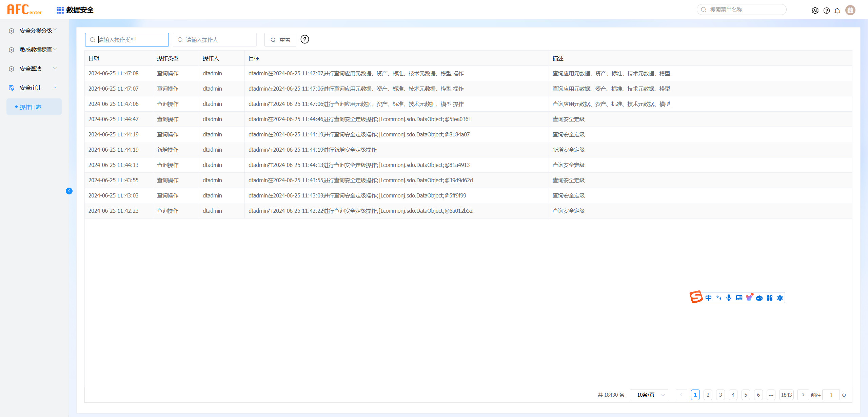Image resolution: width=868 pixels, height=417 pixels.
Task: Open the 数据安全 app grid menu
Action: click(60, 10)
